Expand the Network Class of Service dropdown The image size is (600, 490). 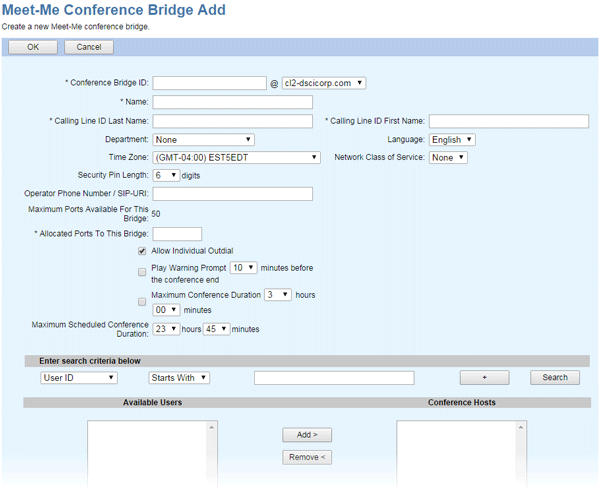tap(448, 158)
